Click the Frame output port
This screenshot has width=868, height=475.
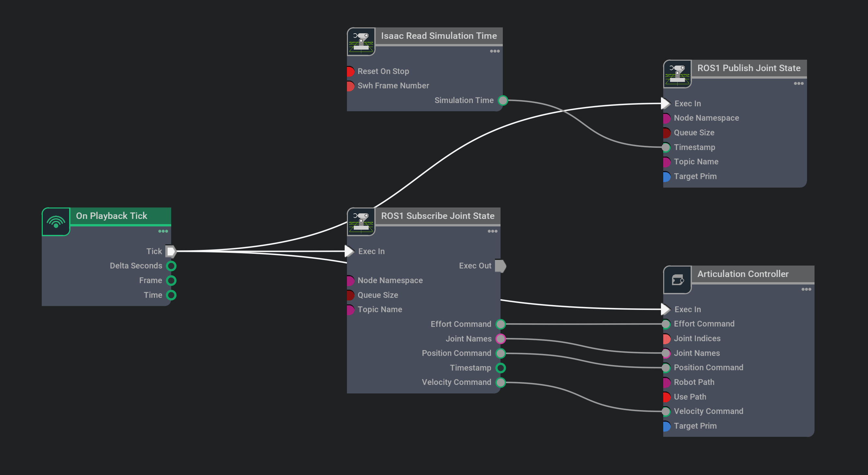[171, 281]
